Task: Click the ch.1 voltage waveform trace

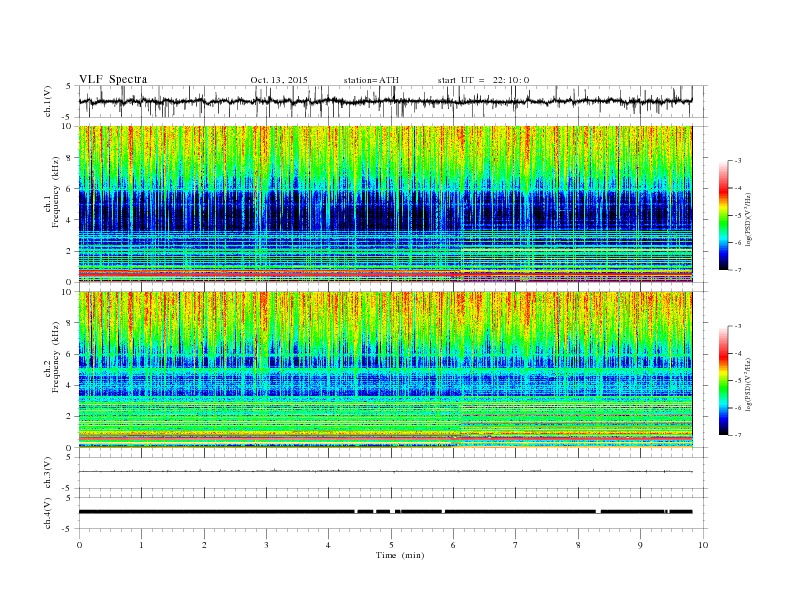Action: tap(385, 101)
